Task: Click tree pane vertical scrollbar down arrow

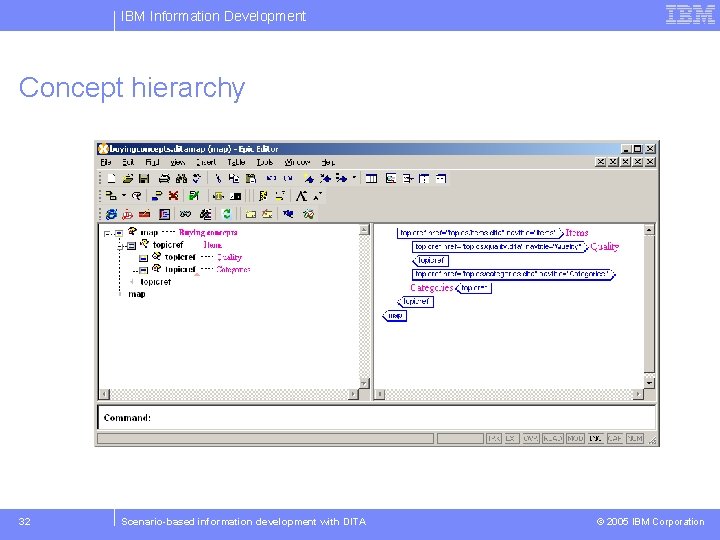Action: tap(364, 383)
